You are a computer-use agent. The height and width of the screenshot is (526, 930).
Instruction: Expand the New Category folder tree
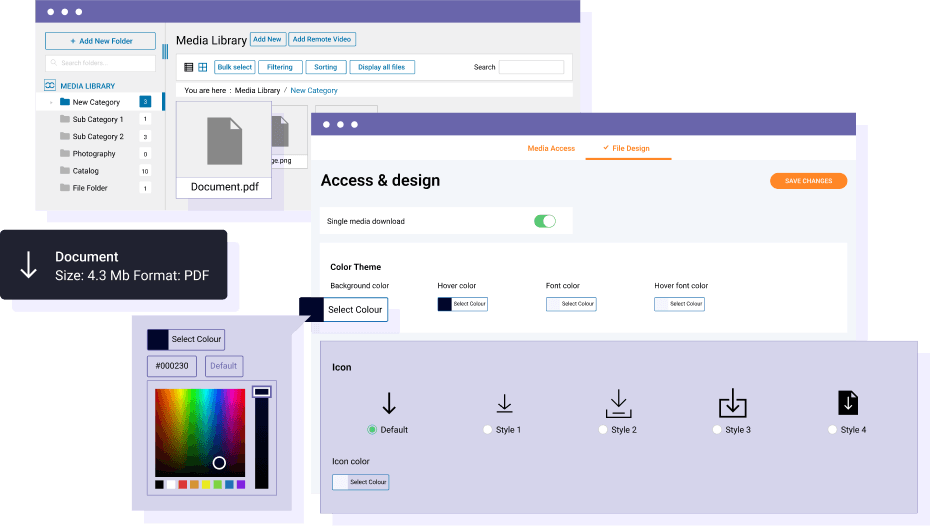tap(51, 102)
